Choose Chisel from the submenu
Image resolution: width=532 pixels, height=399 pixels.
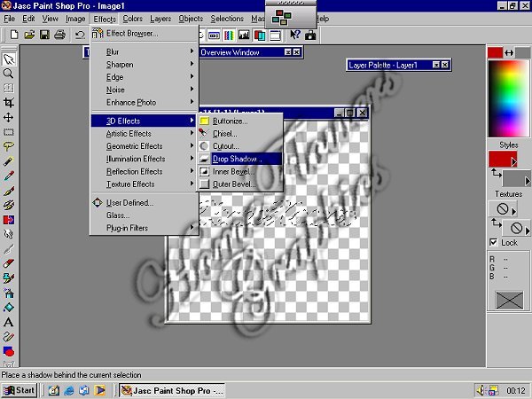coord(240,133)
